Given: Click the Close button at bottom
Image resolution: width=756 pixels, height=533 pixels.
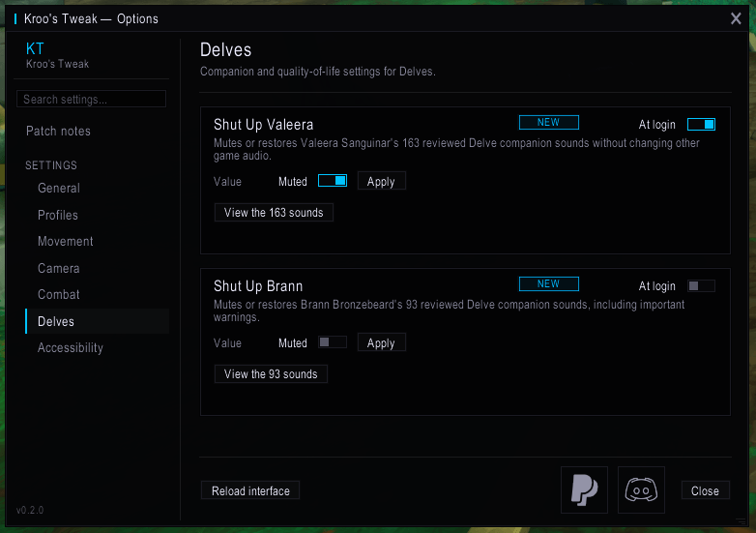Looking at the screenshot, I should click(x=705, y=490).
